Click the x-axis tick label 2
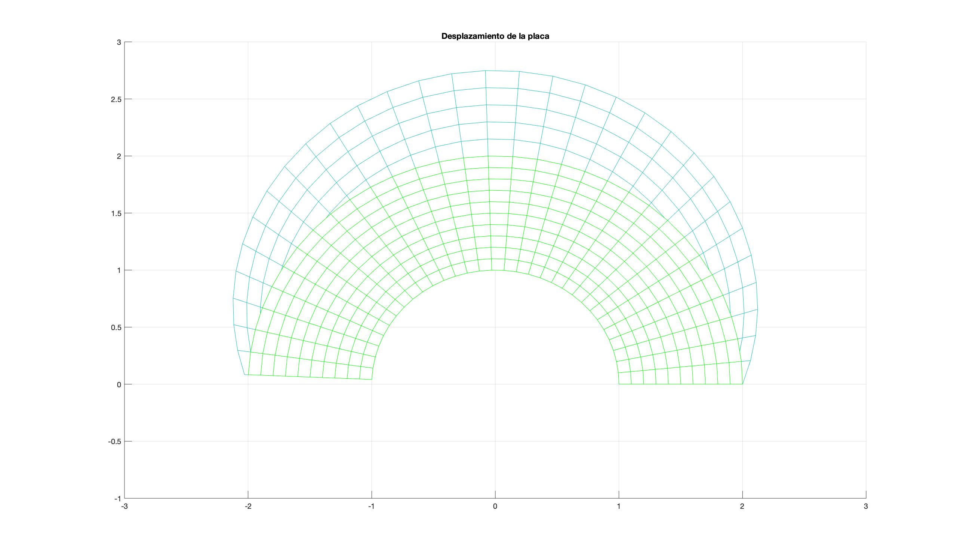 (x=742, y=507)
